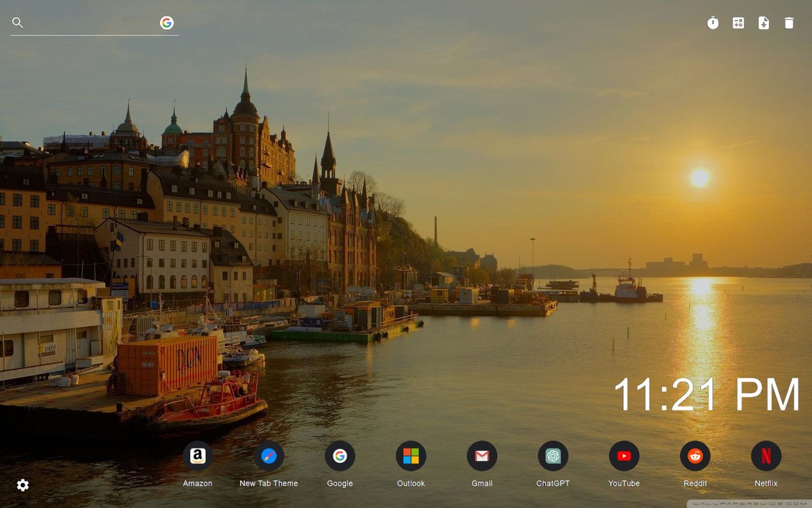Click the YouTube text label
Screen dimensions: 812x508
(624, 483)
